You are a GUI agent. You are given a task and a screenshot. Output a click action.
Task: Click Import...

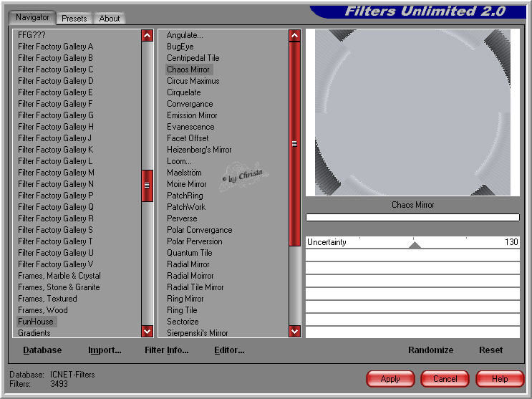[105, 350]
